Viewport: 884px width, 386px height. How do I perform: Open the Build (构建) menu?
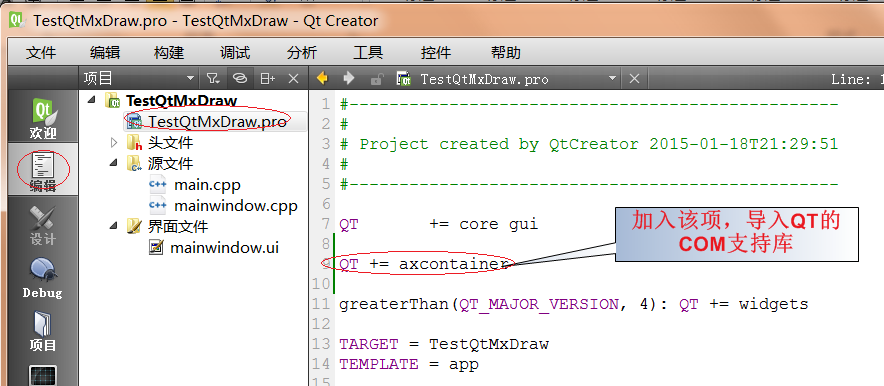(169, 53)
